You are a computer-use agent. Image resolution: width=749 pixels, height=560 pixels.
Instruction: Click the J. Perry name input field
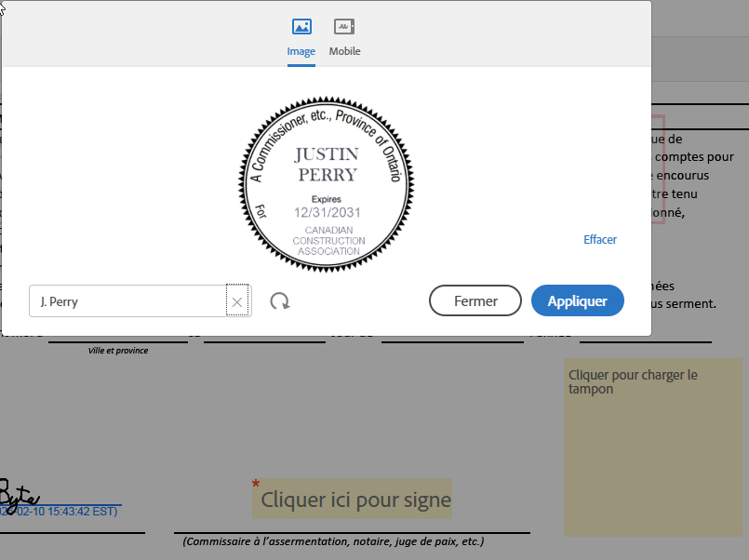130,300
